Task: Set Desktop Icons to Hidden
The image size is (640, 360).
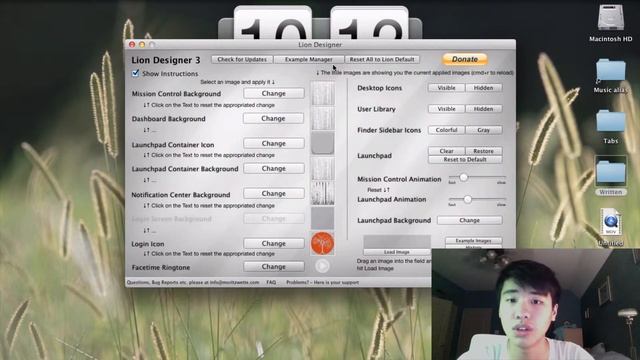Action: [483, 88]
